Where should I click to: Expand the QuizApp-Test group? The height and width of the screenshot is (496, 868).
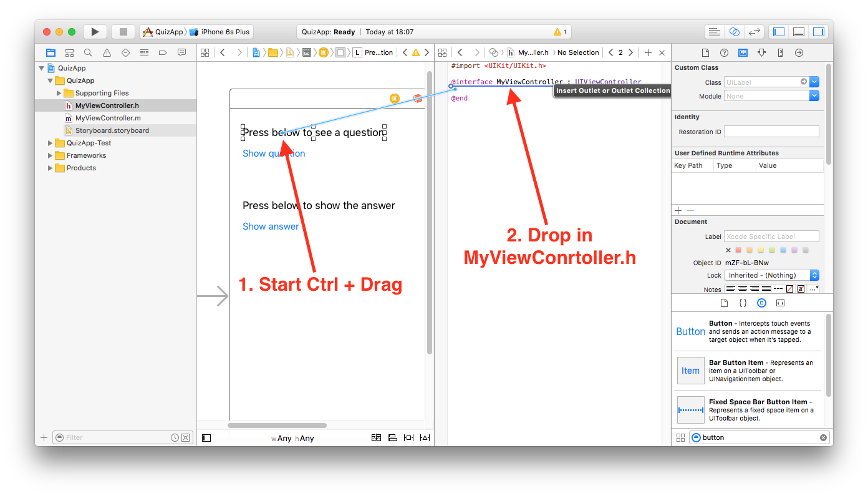(51, 143)
